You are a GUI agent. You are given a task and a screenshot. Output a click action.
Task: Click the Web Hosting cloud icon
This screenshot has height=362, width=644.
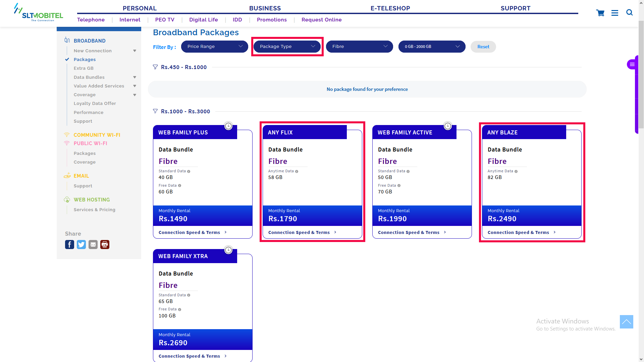(67, 199)
